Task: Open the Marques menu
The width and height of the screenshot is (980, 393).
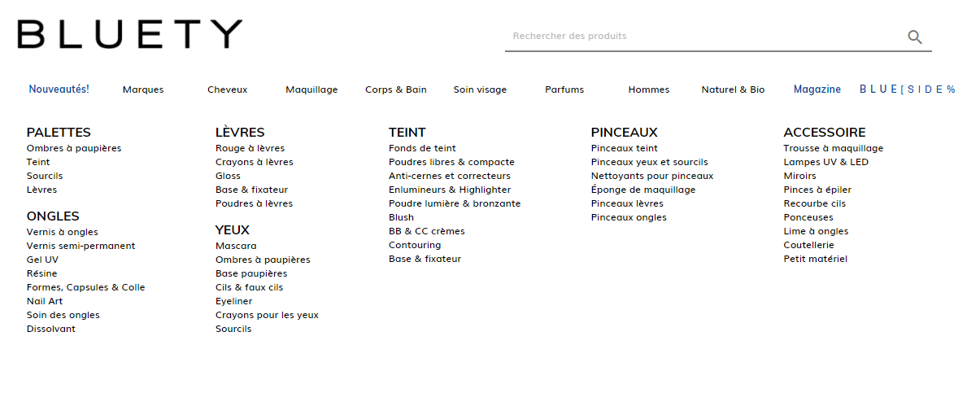Action: (x=143, y=90)
